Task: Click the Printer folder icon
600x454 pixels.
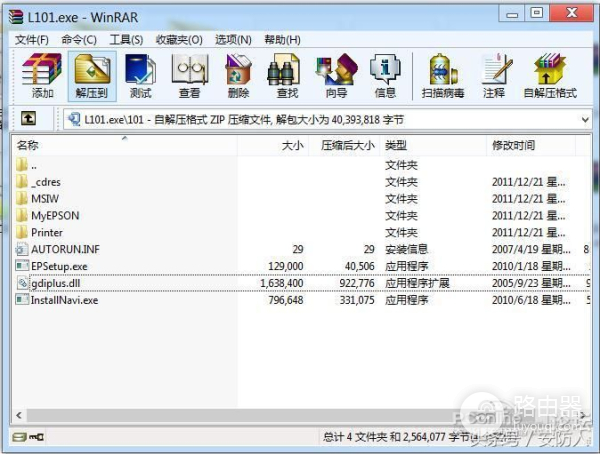Action: point(21,232)
